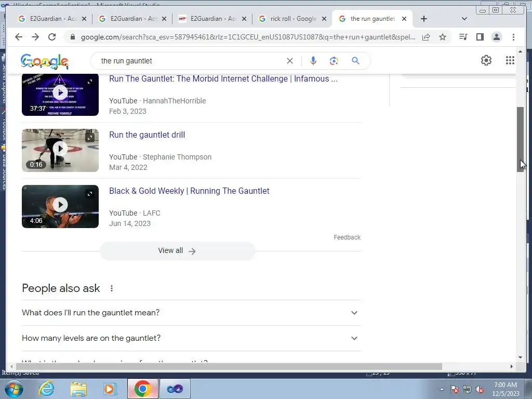Viewport: 532px width, 399px height.
Task: Open the Chrome profile avatar
Action: coord(496,37)
